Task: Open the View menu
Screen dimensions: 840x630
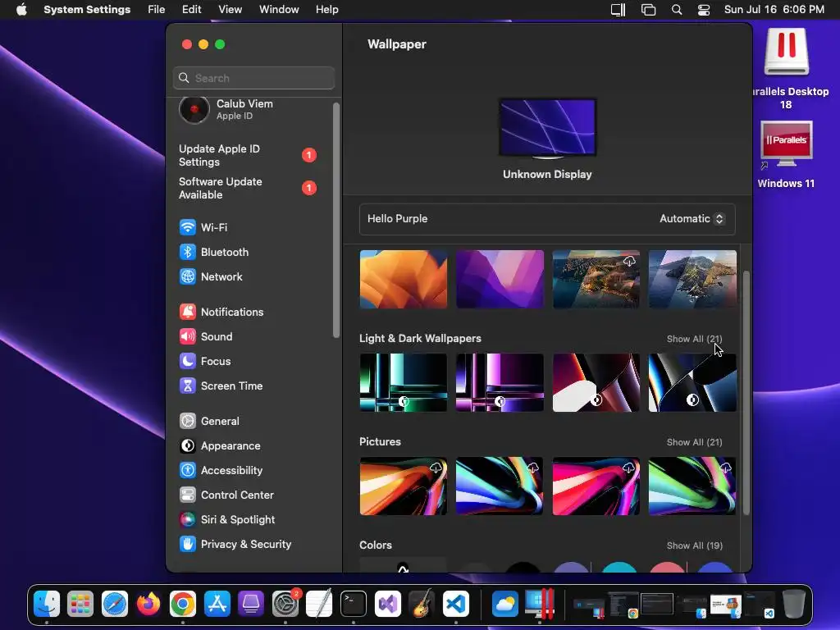Action: [230, 10]
